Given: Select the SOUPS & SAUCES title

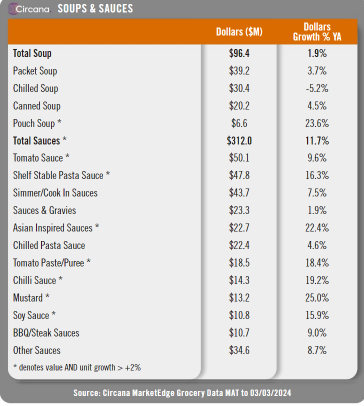Looking at the screenshot, I should (x=95, y=9).
